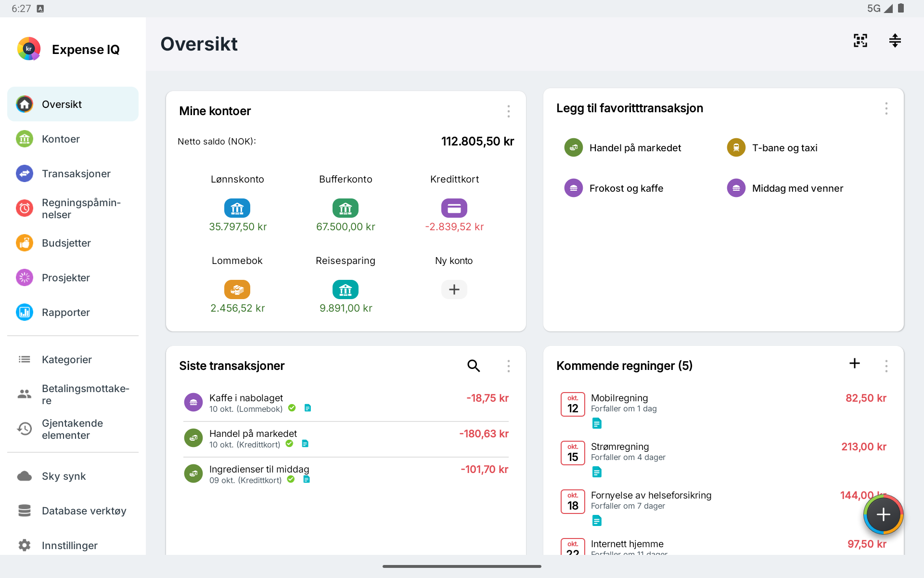Open Internett hjemme bill

pyautogui.click(x=723, y=546)
